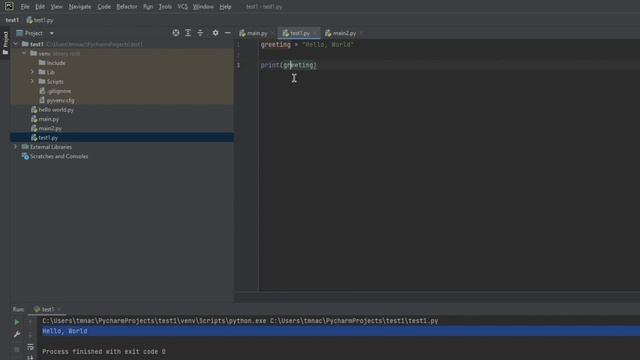
Task: Open the View menu
Action: (56, 7)
